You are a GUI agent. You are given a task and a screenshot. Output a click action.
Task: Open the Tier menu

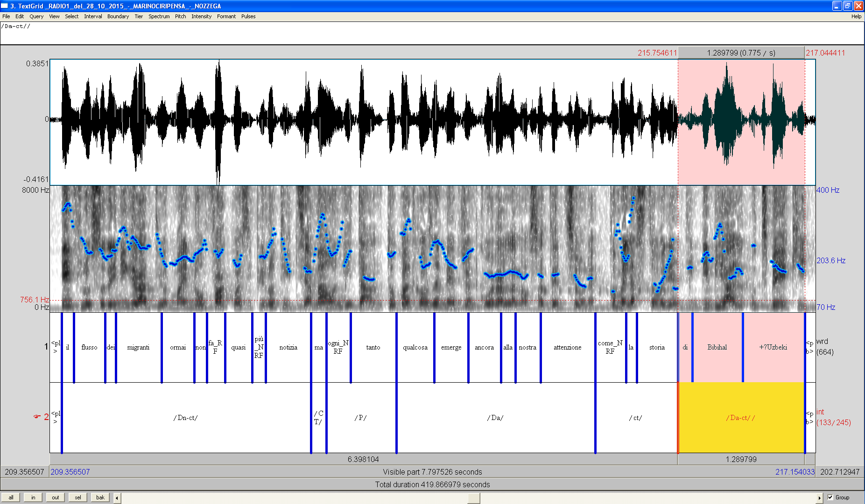click(139, 16)
